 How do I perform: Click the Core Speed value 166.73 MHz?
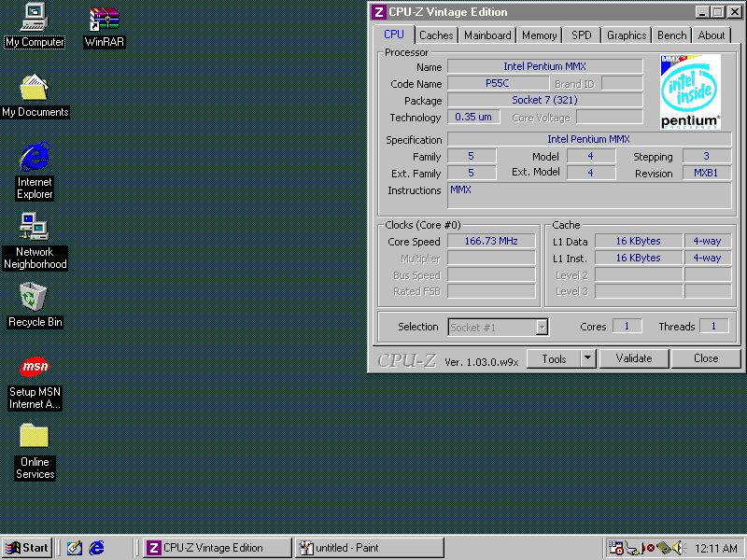(x=491, y=242)
